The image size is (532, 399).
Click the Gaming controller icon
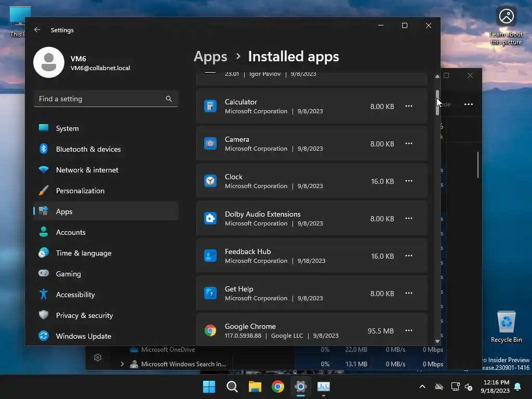click(x=44, y=273)
